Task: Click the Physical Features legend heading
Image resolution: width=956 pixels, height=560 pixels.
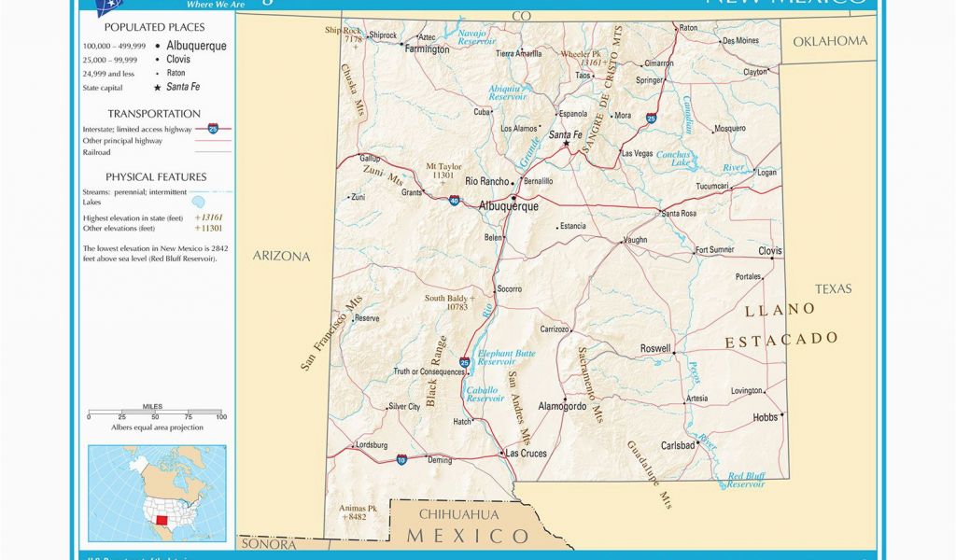Action: point(155,176)
